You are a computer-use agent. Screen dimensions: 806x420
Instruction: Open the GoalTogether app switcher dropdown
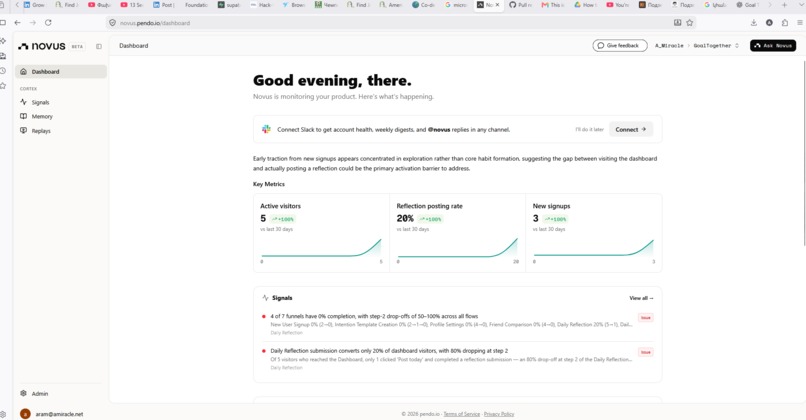point(716,46)
